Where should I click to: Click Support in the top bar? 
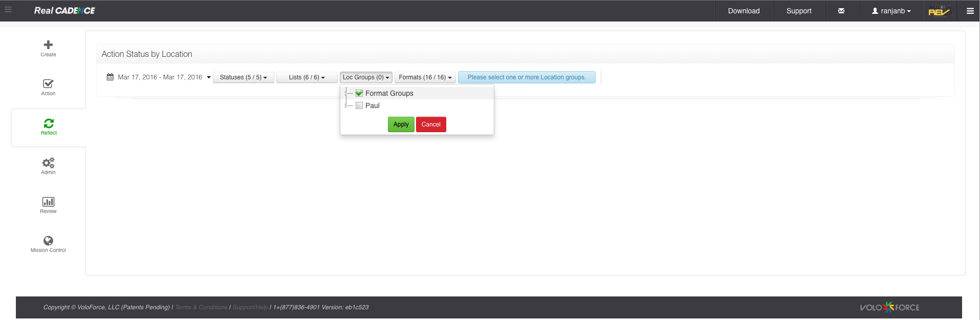tap(799, 11)
